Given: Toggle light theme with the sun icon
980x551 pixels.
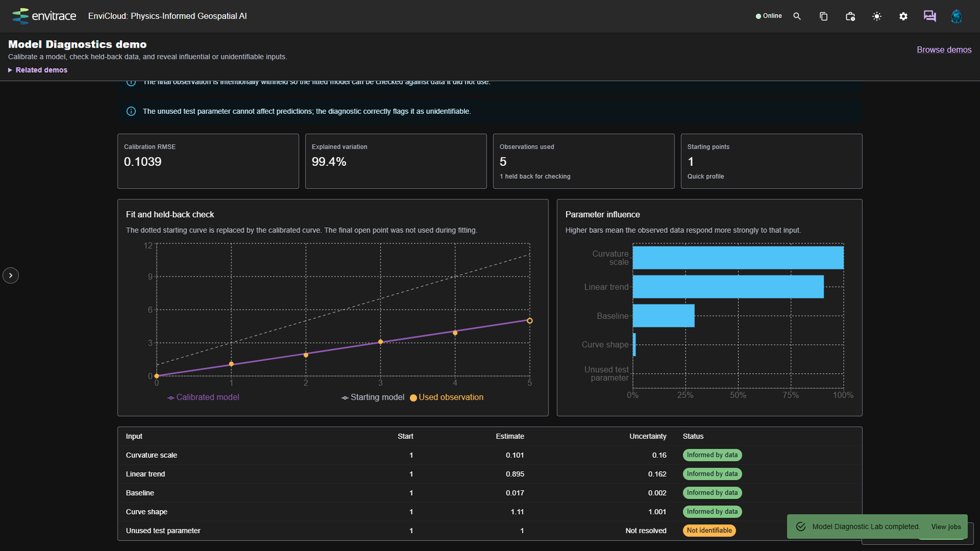Looking at the screenshot, I should point(876,17).
